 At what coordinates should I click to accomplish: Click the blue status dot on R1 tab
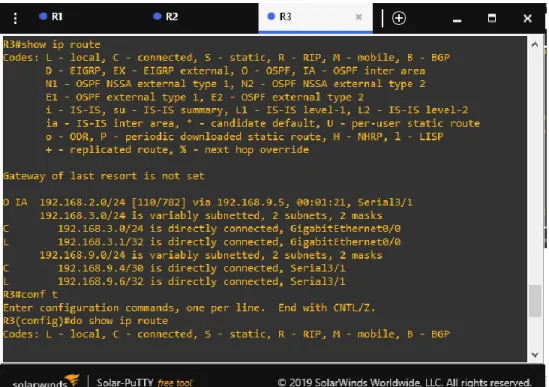[43, 16]
